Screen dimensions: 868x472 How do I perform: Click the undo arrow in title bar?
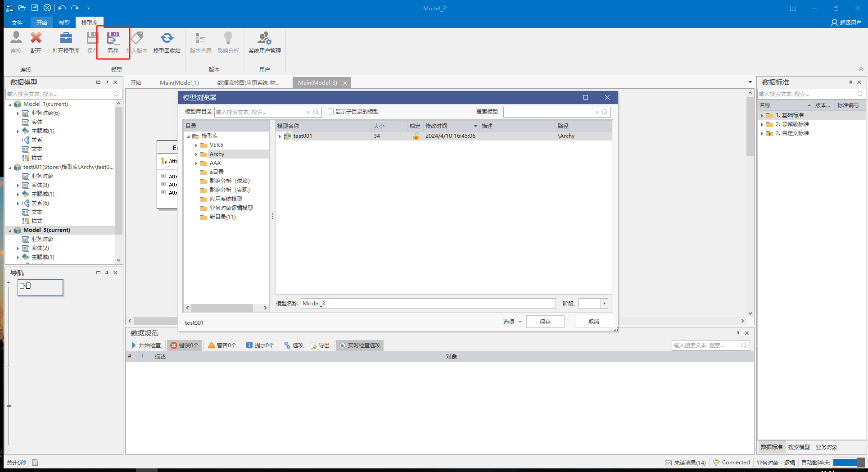[62, 8]
